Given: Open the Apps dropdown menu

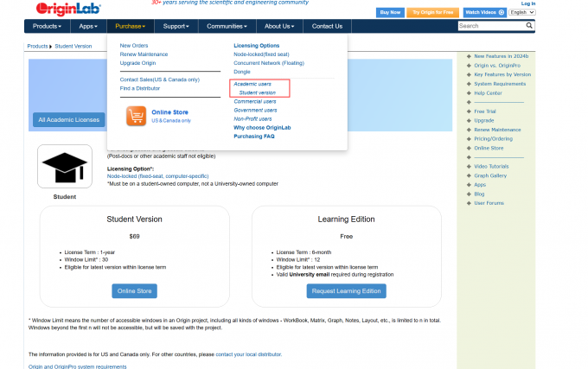Looking at the screenshot, I should [88, 26].
